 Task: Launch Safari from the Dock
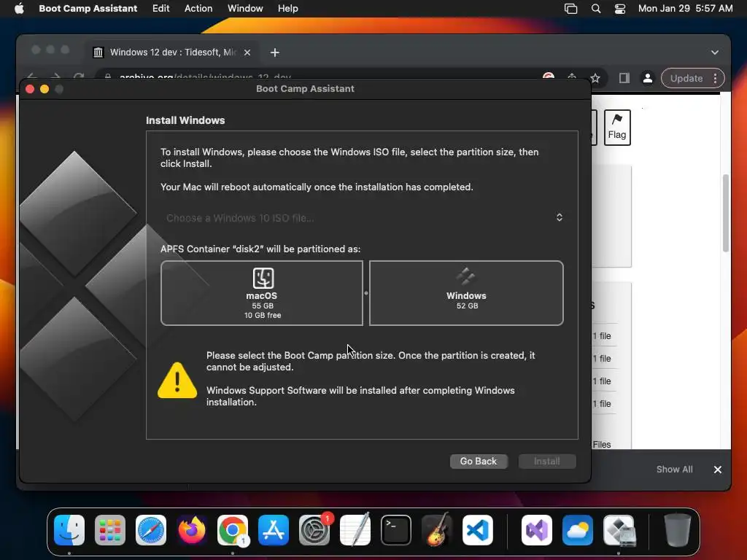[x=151, y=530]
